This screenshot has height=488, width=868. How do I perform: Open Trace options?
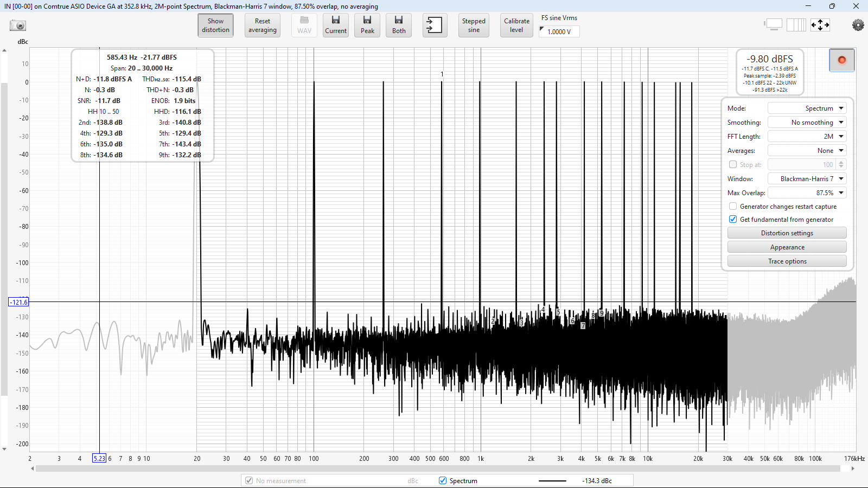pos(787,261)
